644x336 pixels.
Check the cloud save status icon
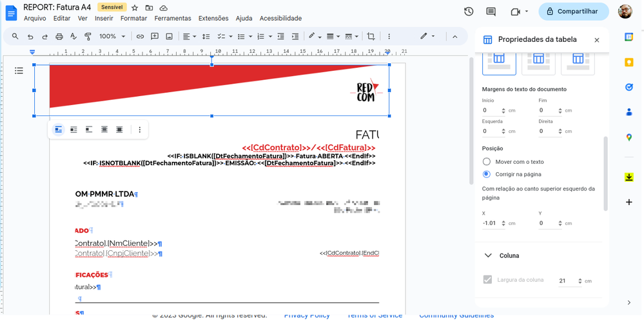pos(164,8)
